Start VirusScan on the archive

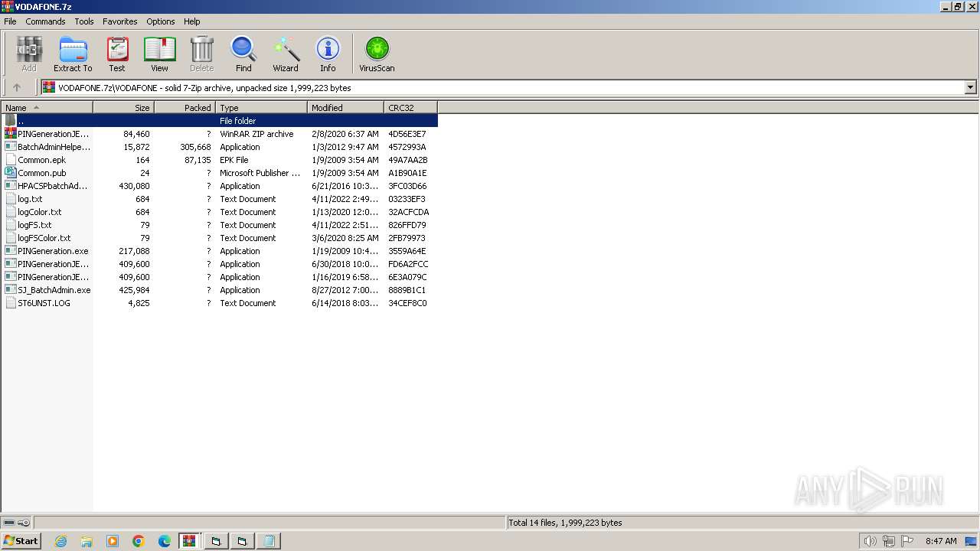(377, 54)
